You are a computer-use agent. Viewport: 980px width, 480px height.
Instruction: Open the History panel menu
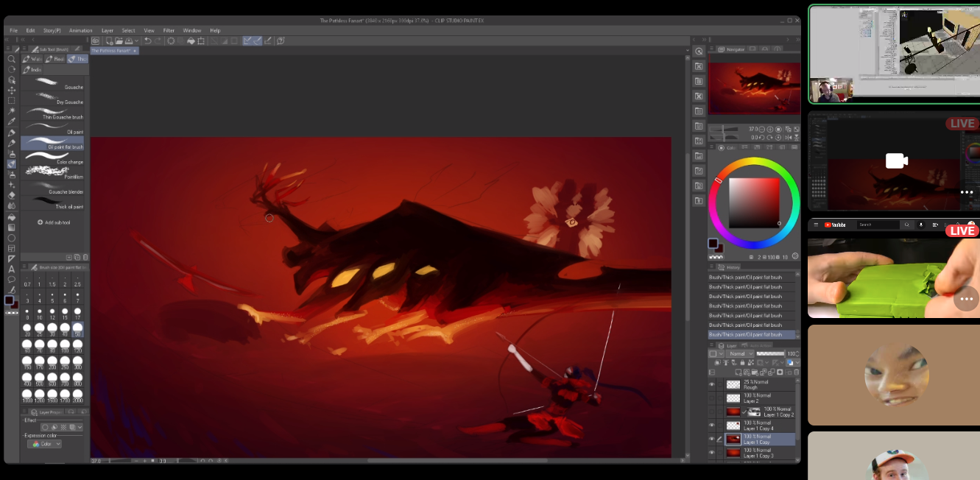pos(711,267)
